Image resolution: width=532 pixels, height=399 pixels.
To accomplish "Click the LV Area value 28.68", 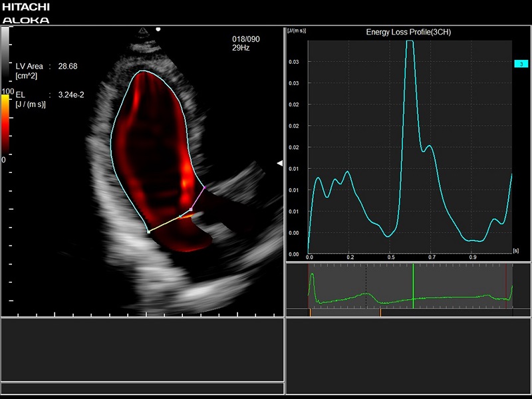I will click(68, 66).
